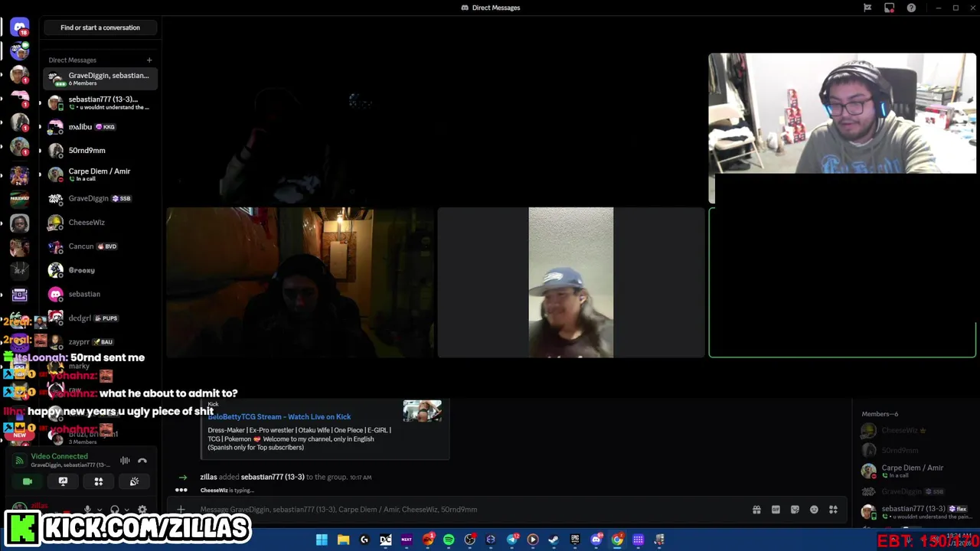
Task: Open sticker picker in message bar
Action: coord(795,510)
